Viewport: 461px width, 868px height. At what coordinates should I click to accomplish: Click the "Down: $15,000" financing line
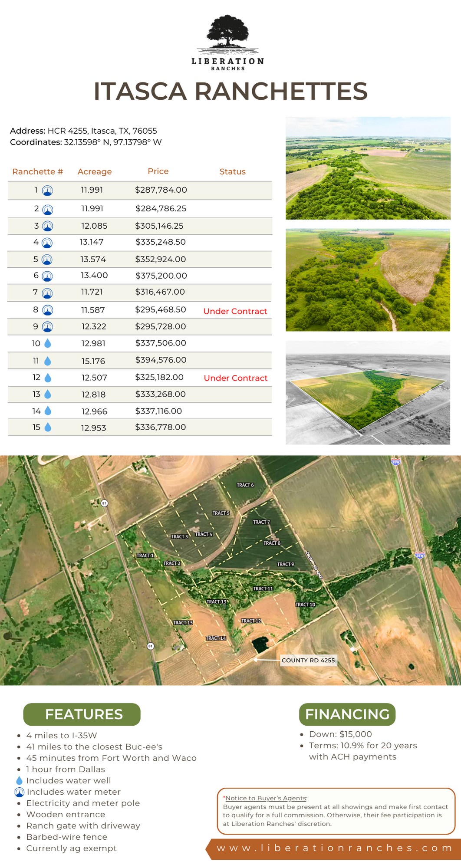tap(341, 734)
